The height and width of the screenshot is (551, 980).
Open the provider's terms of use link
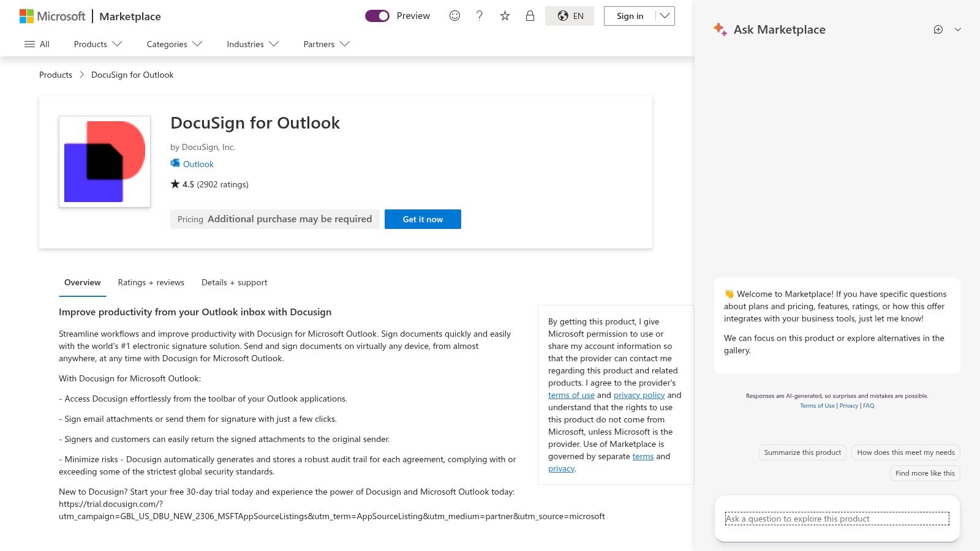(571, 395)
